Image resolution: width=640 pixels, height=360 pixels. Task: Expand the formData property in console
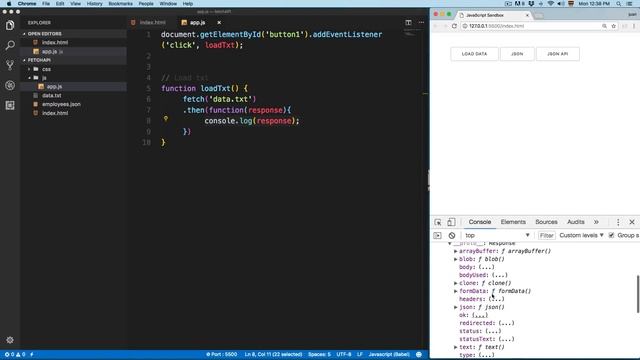pyautogui.click(x=456, y=291)
